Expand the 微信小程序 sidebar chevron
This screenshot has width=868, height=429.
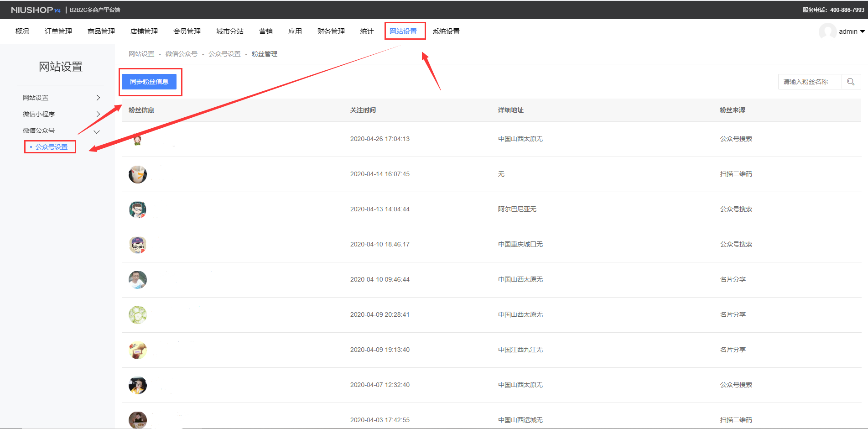[98, 114]
